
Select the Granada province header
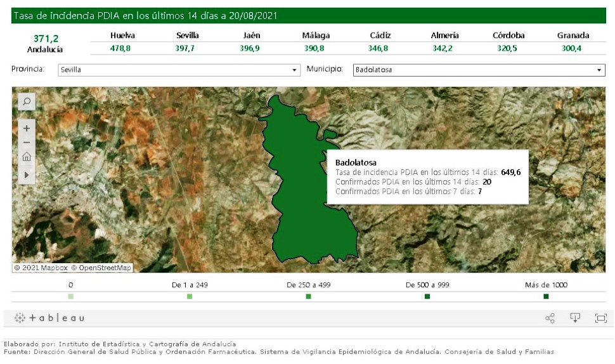click(x=573, y=36)
